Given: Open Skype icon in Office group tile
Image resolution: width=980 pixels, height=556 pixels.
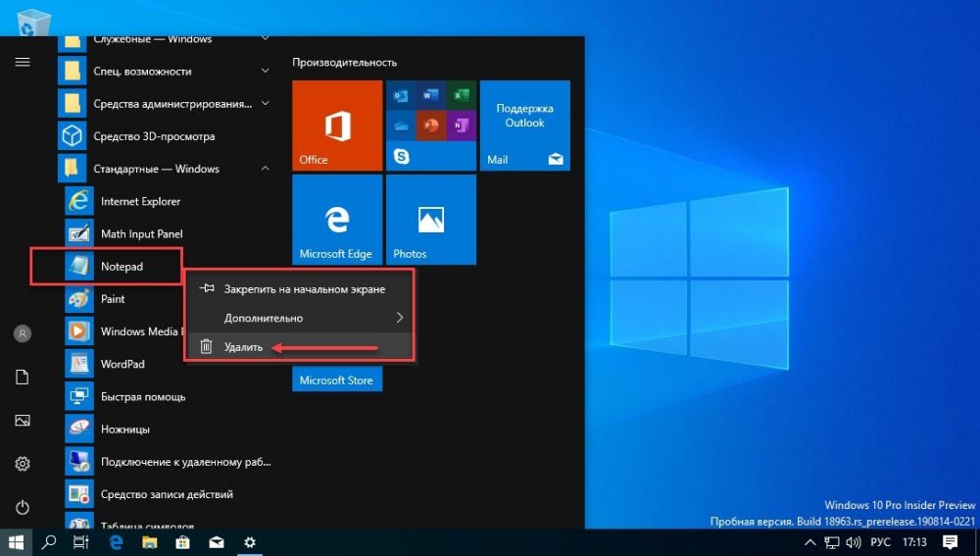Looking at the screenshot, I should pos(401,156).
